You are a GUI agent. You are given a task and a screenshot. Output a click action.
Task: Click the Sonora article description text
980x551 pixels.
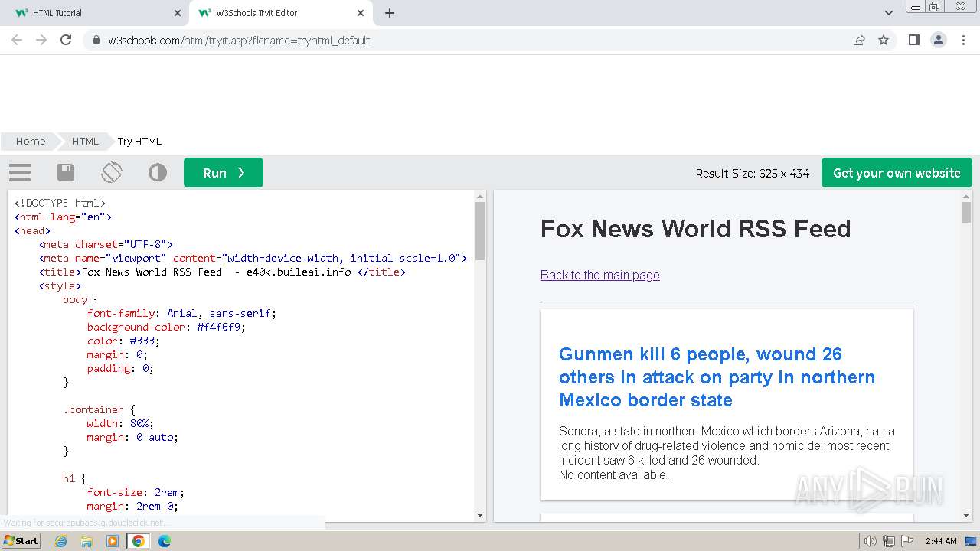(x=727, y=445)
